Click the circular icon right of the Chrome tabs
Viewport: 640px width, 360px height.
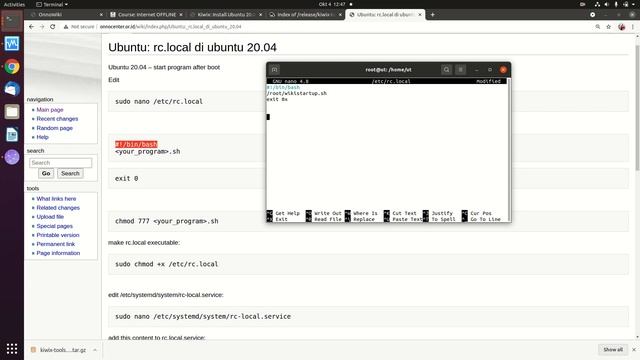click(x=593, y=15)
